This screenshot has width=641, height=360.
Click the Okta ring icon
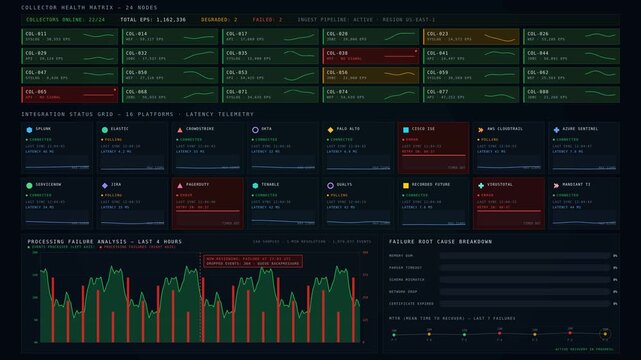point(255,130)
